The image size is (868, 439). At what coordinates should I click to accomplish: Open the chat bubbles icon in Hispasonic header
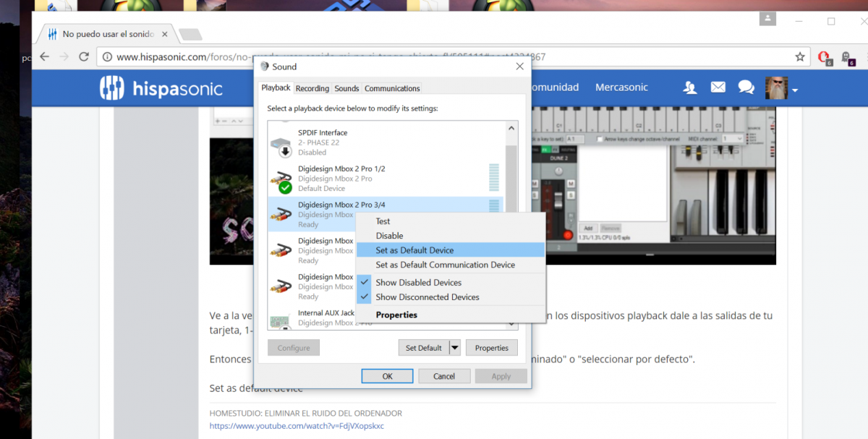click(x=746, y=88)
